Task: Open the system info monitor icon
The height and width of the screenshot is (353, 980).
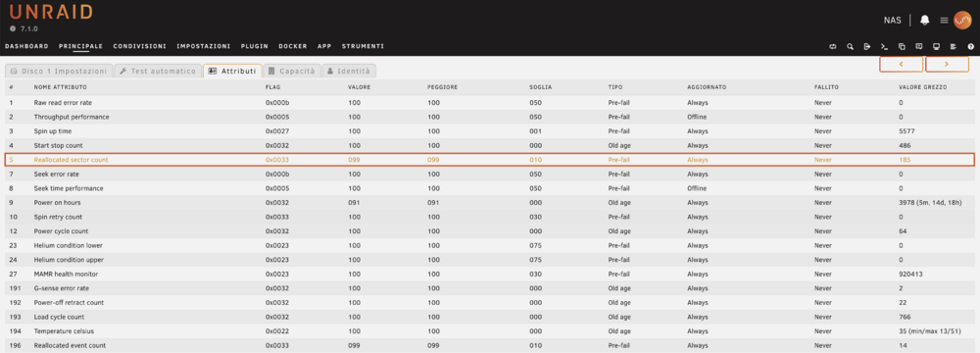Action: [936, 46]
